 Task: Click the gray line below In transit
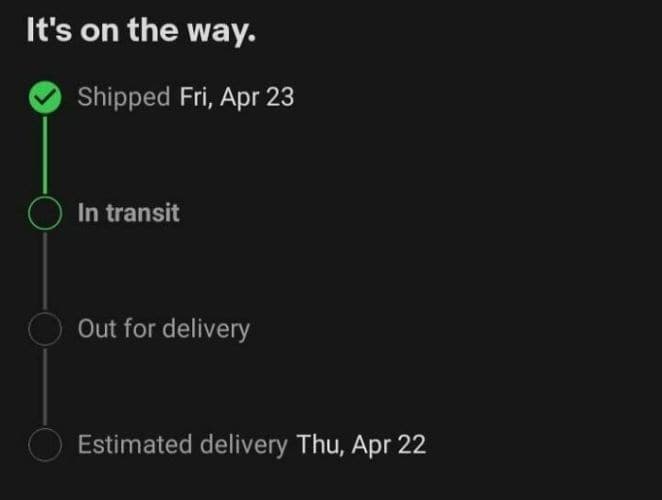tap(45, 271)
